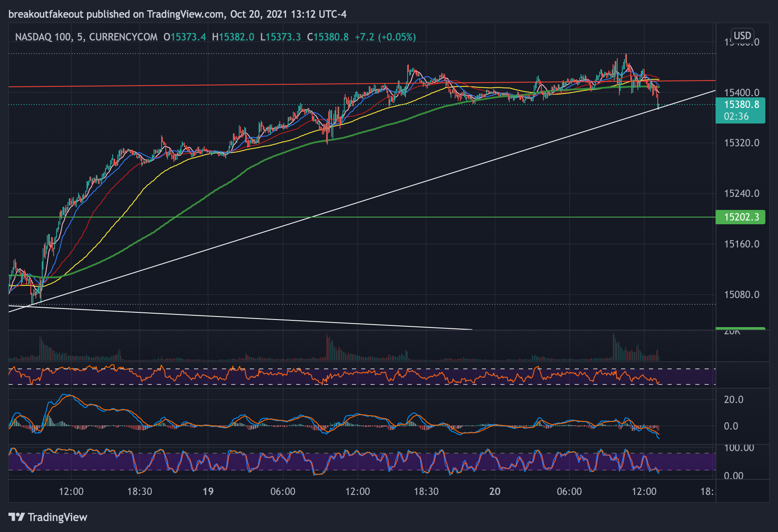This screenshot has height=532, width=778.
Task: Click the low value L15373.3
Action: coord(281,37)
